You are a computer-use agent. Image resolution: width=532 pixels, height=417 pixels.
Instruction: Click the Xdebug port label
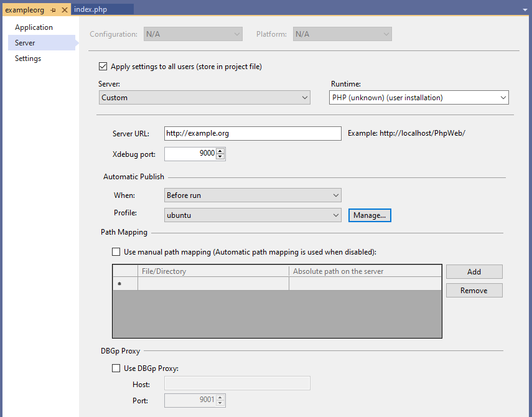click(x=134, y=154)
